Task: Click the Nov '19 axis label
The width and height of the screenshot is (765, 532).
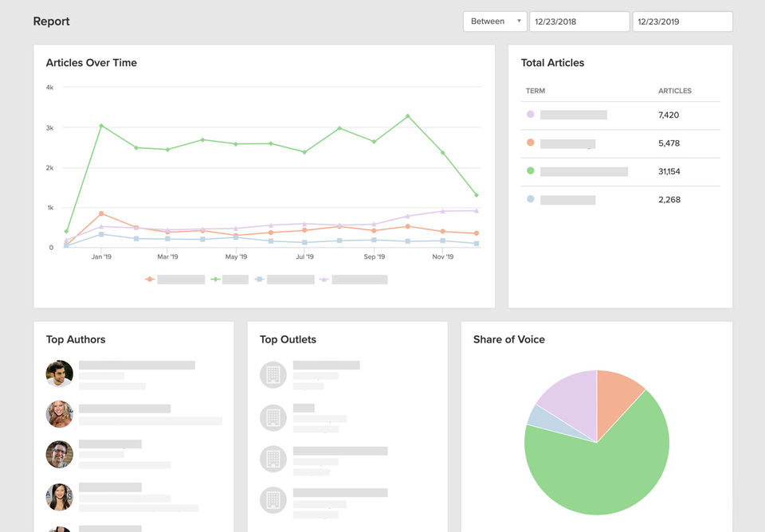Action: coord(443,256)
